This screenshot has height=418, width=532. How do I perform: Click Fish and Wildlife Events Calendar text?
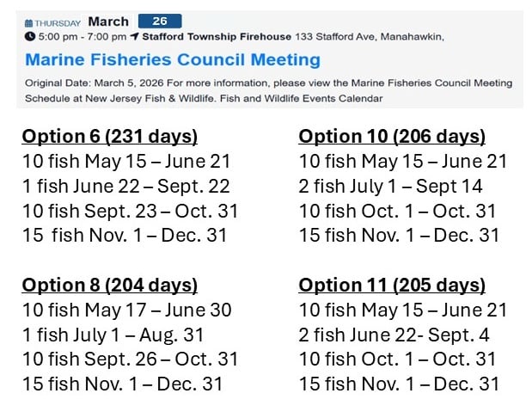pyautogui.click(x=302, y=98)
